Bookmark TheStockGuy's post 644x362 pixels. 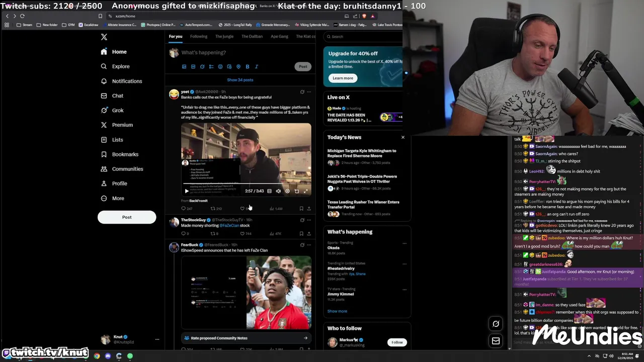click(301, 234)
